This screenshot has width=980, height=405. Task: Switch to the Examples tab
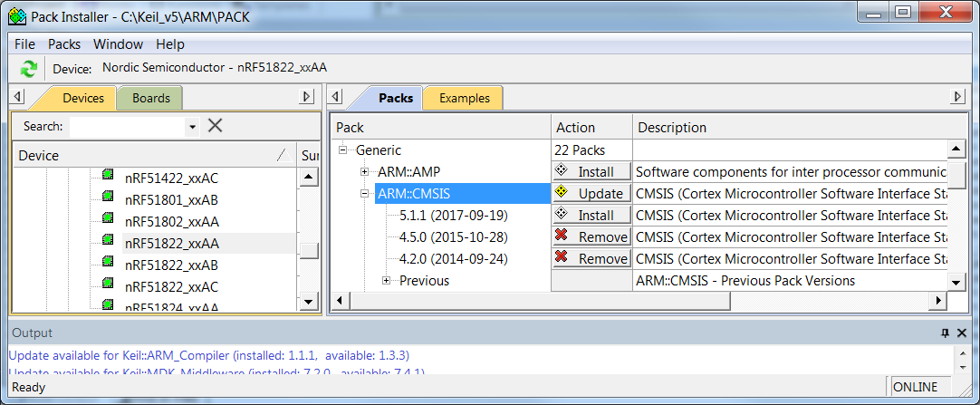464,98
